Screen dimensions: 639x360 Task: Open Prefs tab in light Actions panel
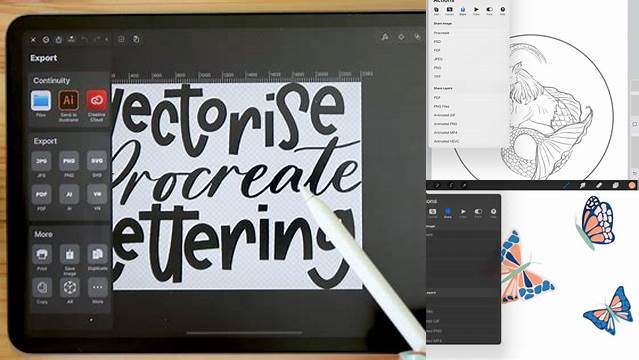point(489,11)
